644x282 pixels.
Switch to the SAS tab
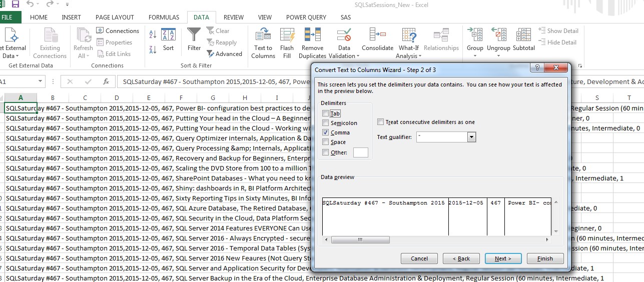coord(345,17)
